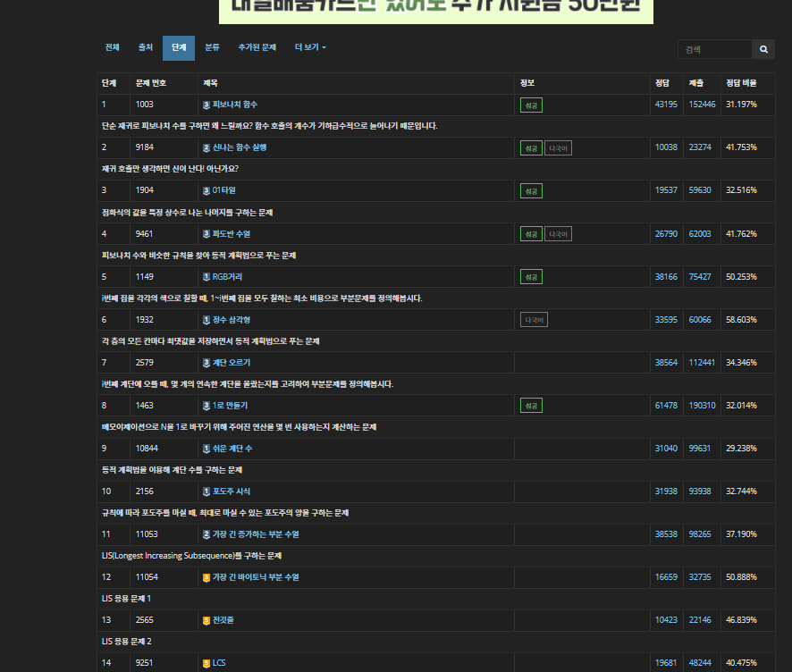The height and width of the screenshot is (672, 792).
Task: Click the 152446 submissions count link
Action: pyautogui.click(x=702, y=105)
